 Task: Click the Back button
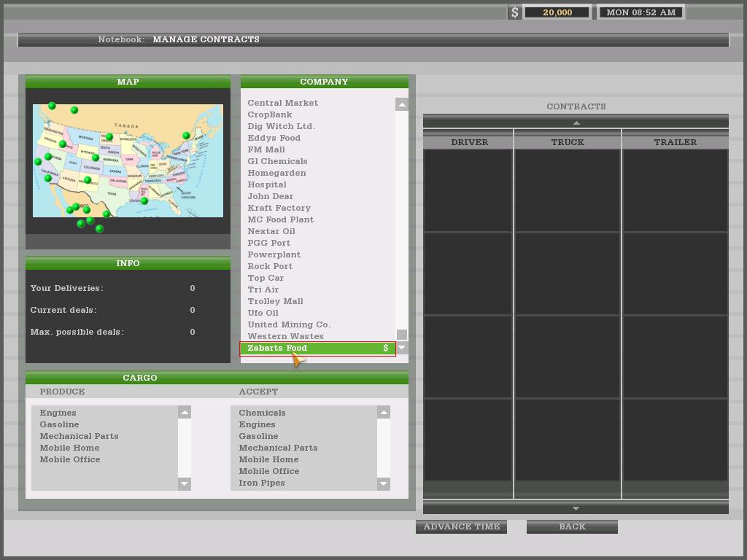click(572, 526)
